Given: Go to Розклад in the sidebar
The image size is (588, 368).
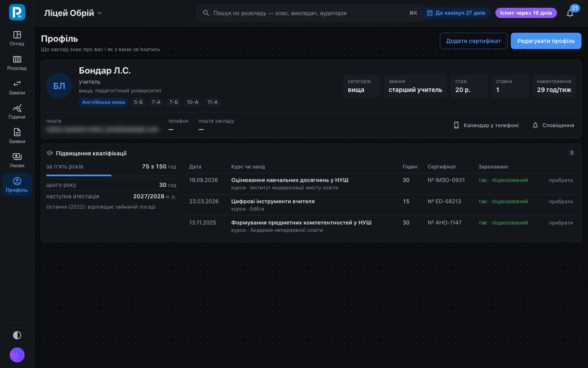Looking at the screenshot, I should 17,63.
